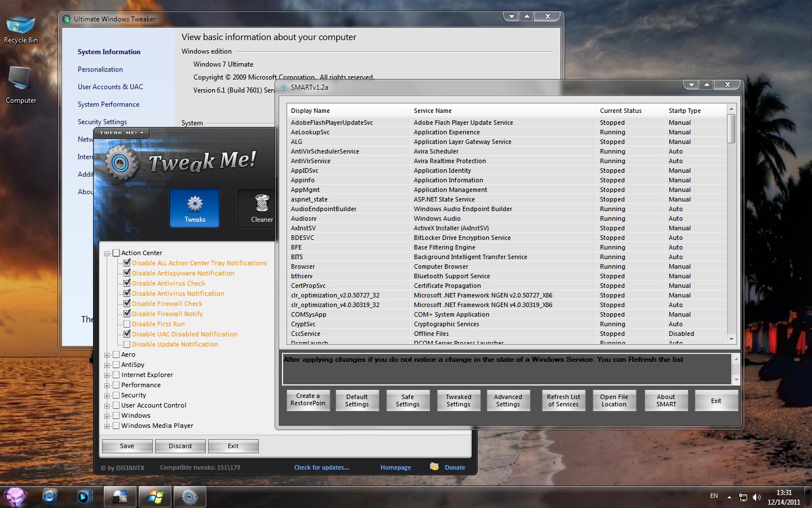Toggle the Action Center group checkbox

[116, 253]
